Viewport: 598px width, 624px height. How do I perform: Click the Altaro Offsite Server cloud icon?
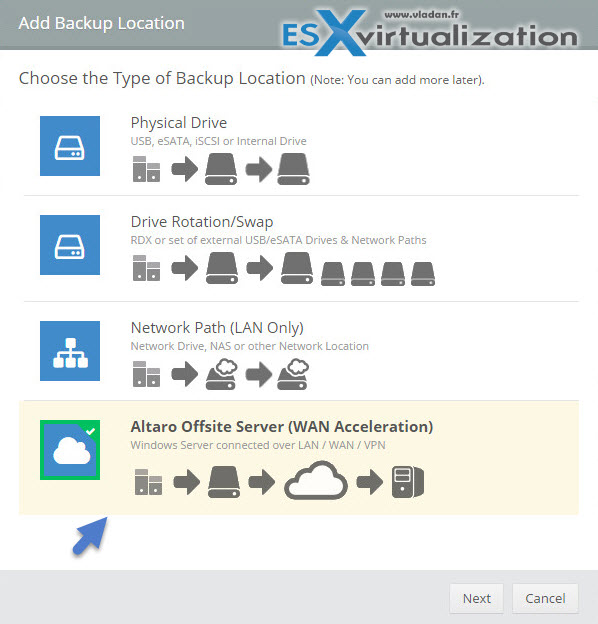(70, 450)
